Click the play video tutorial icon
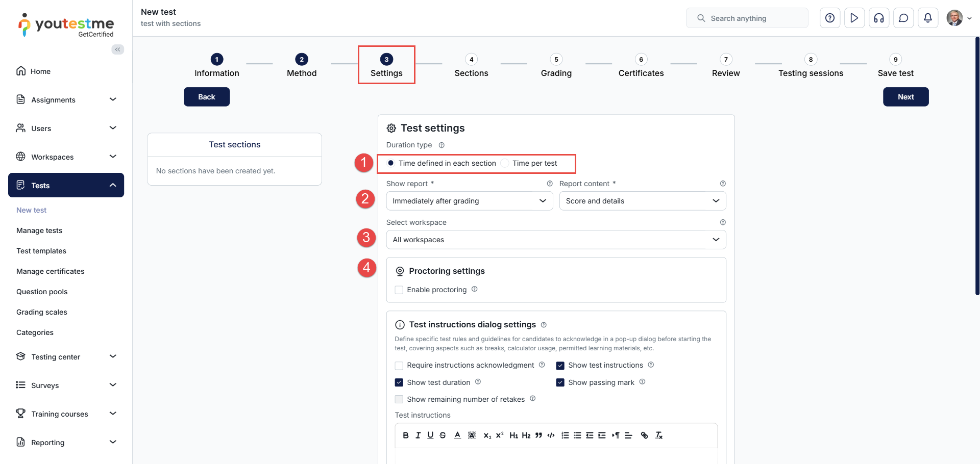 click(854, 18)
